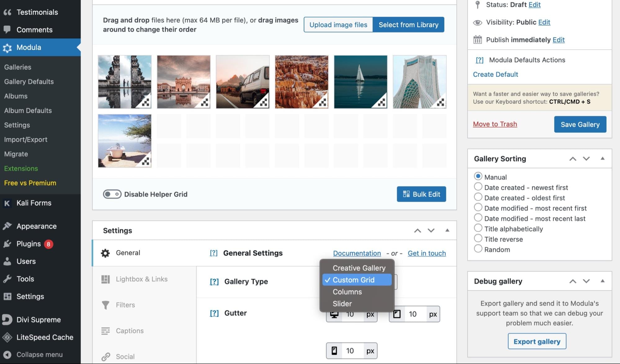
Task: Click the sailboat image thumbnail
Action: coord(360,81)
